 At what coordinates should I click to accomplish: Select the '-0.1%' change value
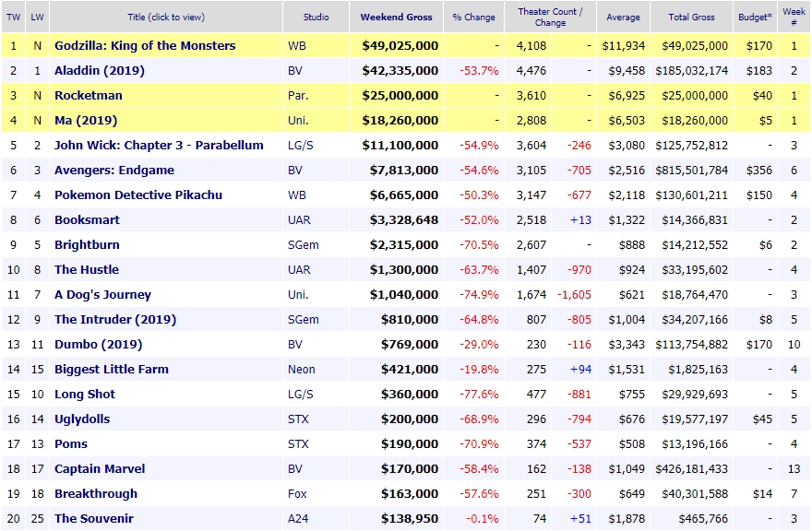(482, 517)
